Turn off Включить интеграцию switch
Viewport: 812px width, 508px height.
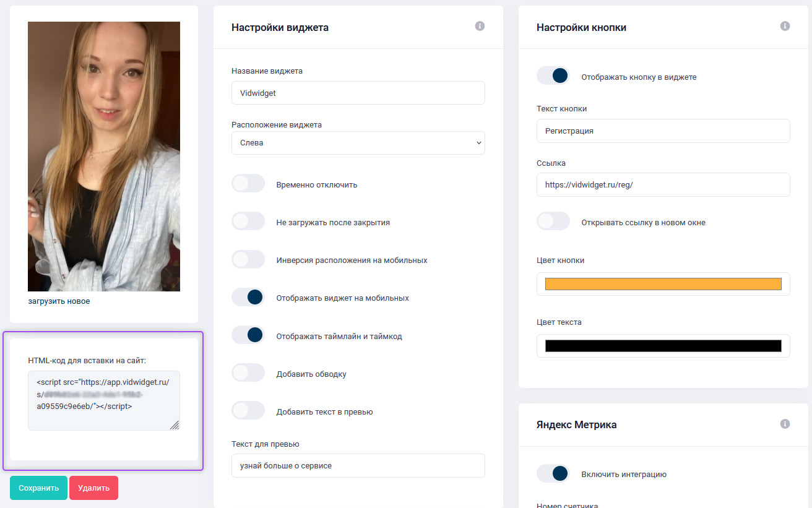[x=553, y=473]
